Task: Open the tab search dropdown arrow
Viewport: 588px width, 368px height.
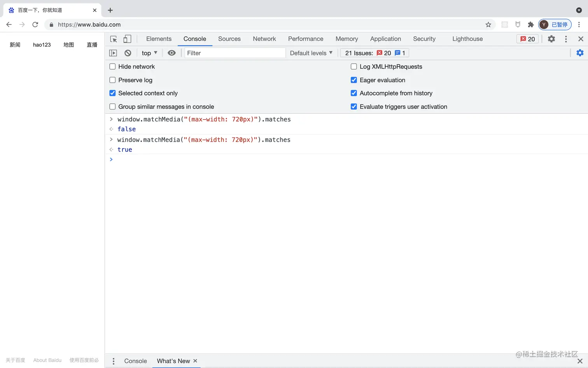Action: point(579,10)
